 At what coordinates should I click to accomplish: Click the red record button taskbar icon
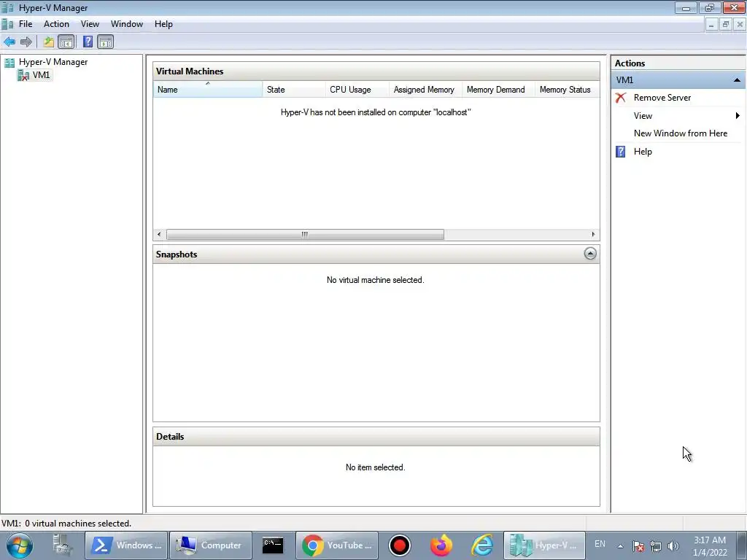click(399, 545)
